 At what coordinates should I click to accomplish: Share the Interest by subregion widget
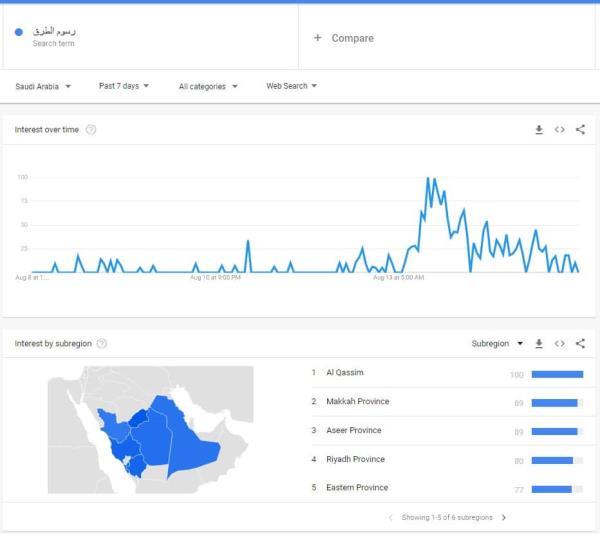(580, 344)
